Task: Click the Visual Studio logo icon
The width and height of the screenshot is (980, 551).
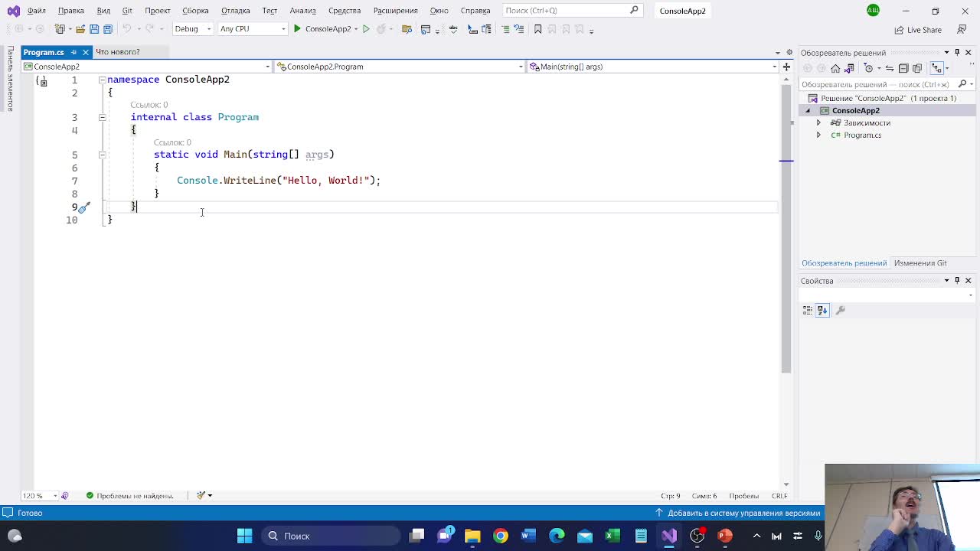Action: 13,11
